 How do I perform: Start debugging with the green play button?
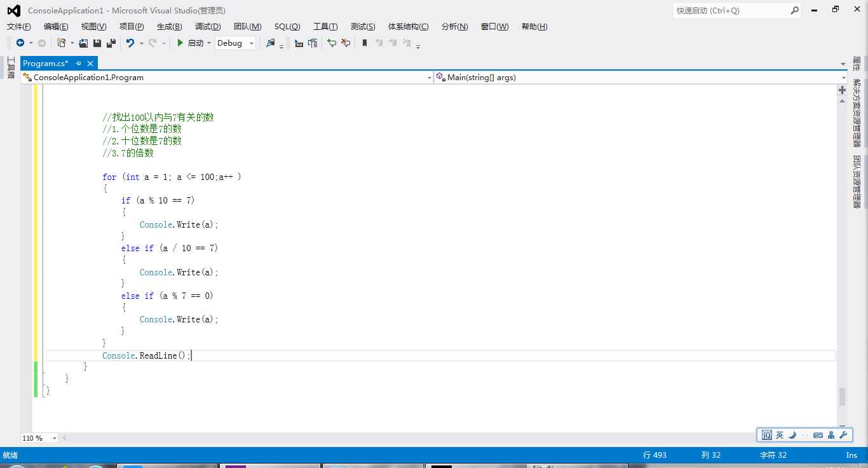pos(180,43)
